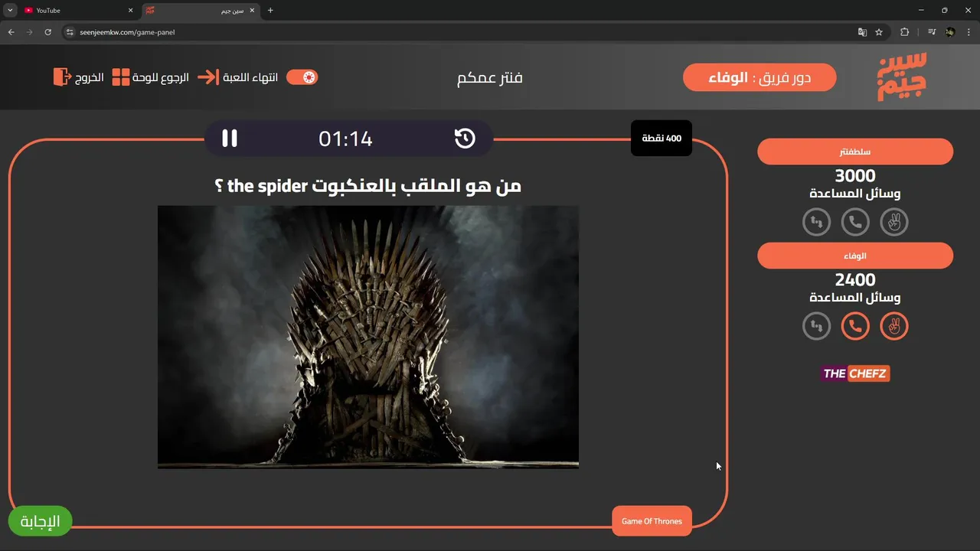Viewport: 980px width, 551px height.
Task: Use سلطفتر team's phone call help icon
Action: coord(855,223)
